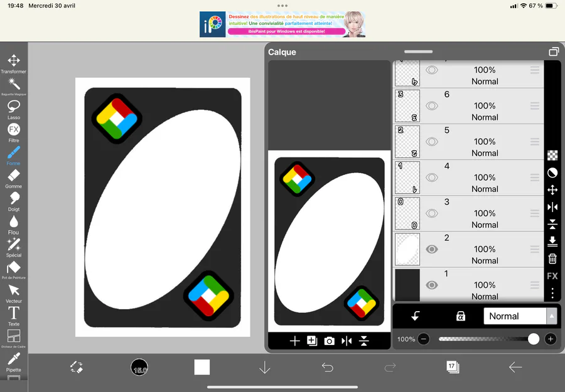Choose the Lasso tool
Viewport: 565px width, 392px height.
(14, 110)
